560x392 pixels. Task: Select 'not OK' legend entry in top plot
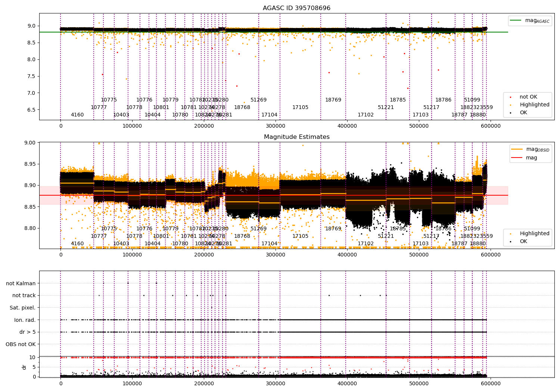pos(528,97)
